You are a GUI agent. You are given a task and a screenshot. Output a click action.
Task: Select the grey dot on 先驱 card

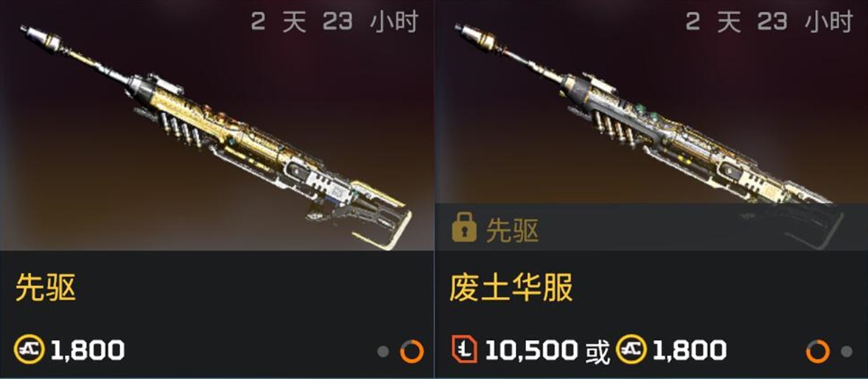pos(383,351)
